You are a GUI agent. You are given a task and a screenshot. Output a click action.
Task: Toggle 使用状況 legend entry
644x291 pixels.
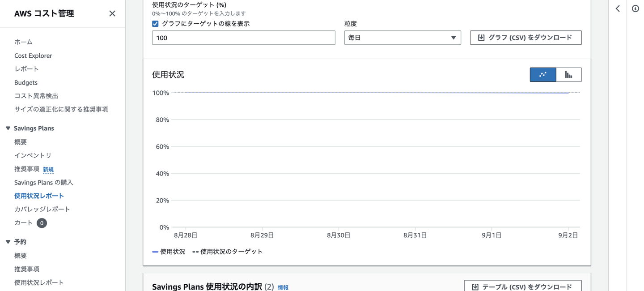point(169,252)
